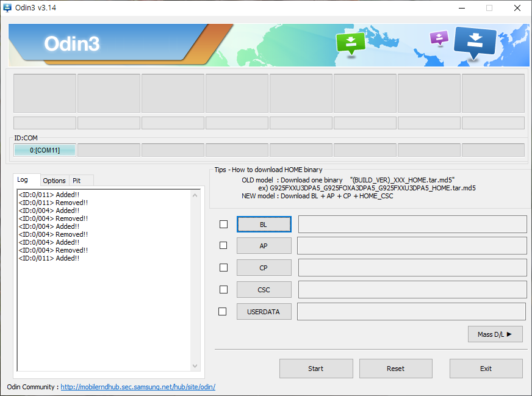The height and width of the screenshot is (396, 532).
Task: Click the log scrollbar up arrow
Action: pos(195,195)
